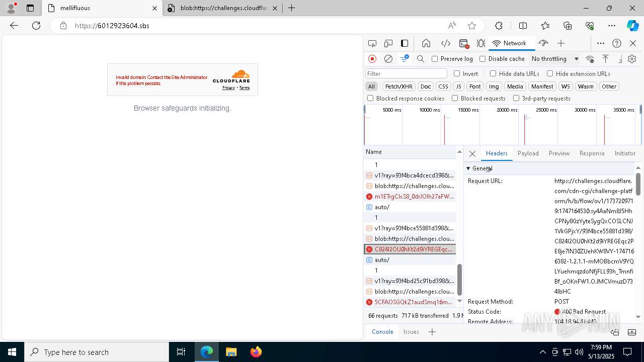
Task: Switch to the Payload tab
Action: 528,153
